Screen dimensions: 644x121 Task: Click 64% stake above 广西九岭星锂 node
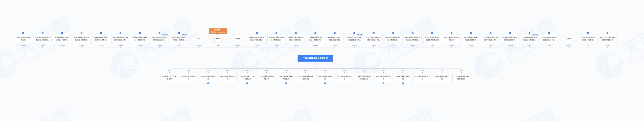pyautogui.click(x=364, y=71)
